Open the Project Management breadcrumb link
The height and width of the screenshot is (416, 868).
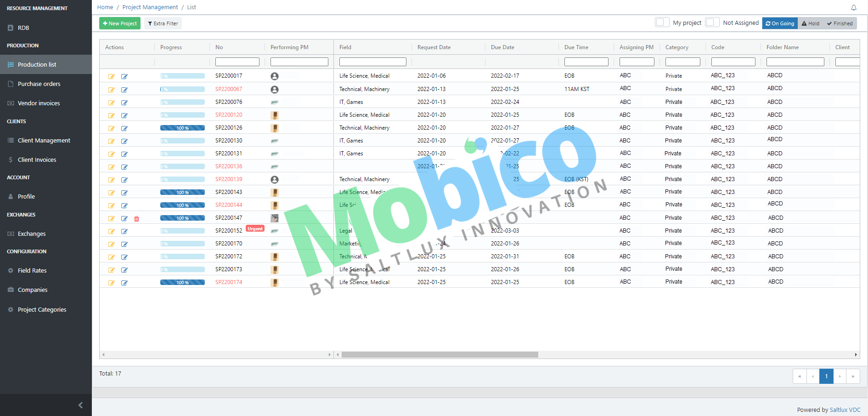[x=150, y=7]
